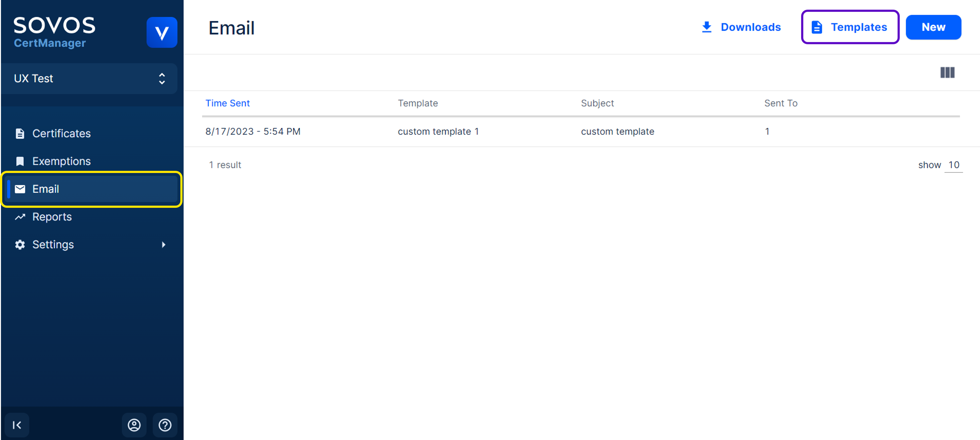Collapse sidebar with arrow icon
The width and height of the screenshot is (980, 440).
[x=17, y=425]
